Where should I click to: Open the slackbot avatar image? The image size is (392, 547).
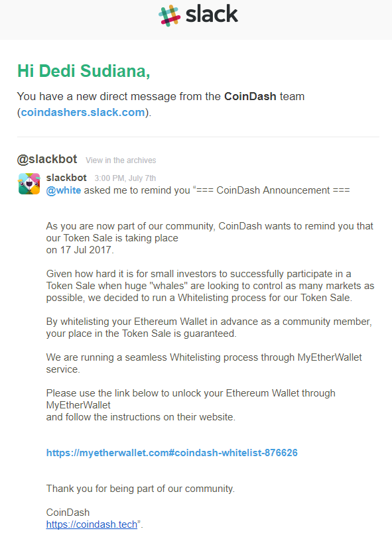point(29,184)
